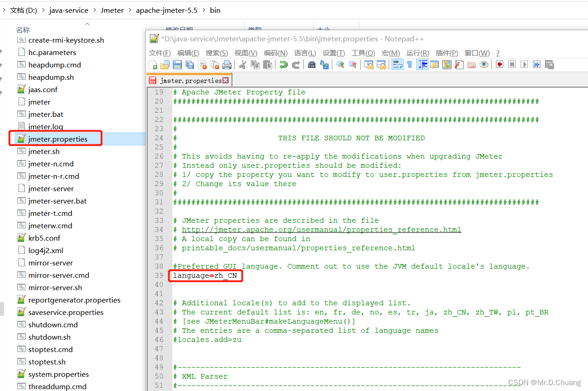The image size is (588, 391).
Task: Select reportgenerator.properties in the file list
Action: [x=74, y=300]
